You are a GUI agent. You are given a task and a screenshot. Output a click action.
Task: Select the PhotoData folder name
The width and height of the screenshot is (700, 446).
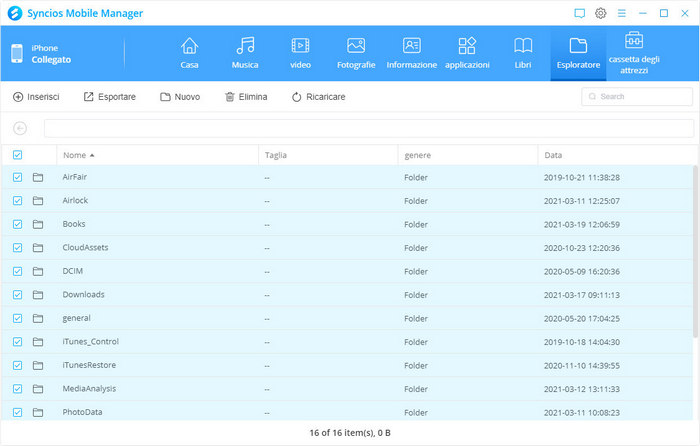[82, 412]
